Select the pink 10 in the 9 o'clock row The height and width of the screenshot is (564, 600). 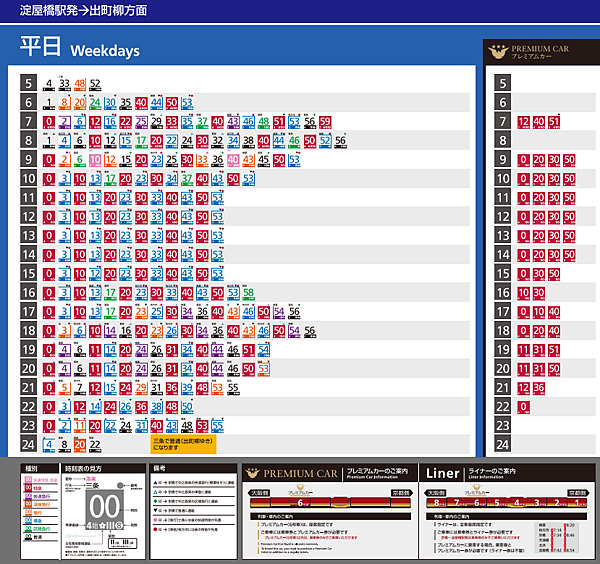pyautogui.click(x=95, y=160)
